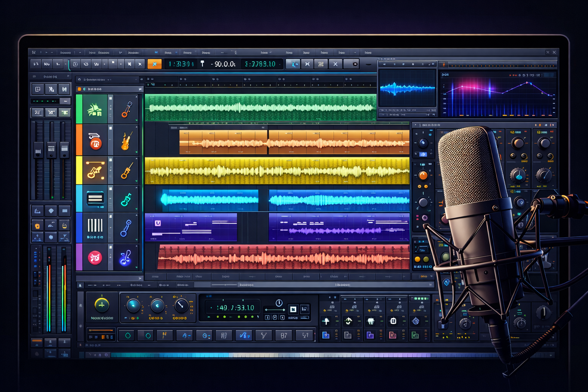Screen dimensions: 588x392
Task: Collapse the track folder using its header arrow
Action: (x=140, y=89)
